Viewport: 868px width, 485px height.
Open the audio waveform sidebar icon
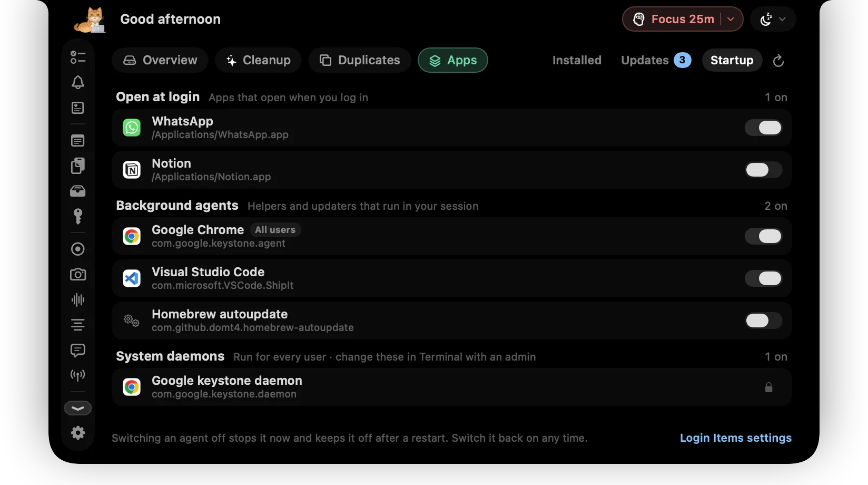point(78,299)
